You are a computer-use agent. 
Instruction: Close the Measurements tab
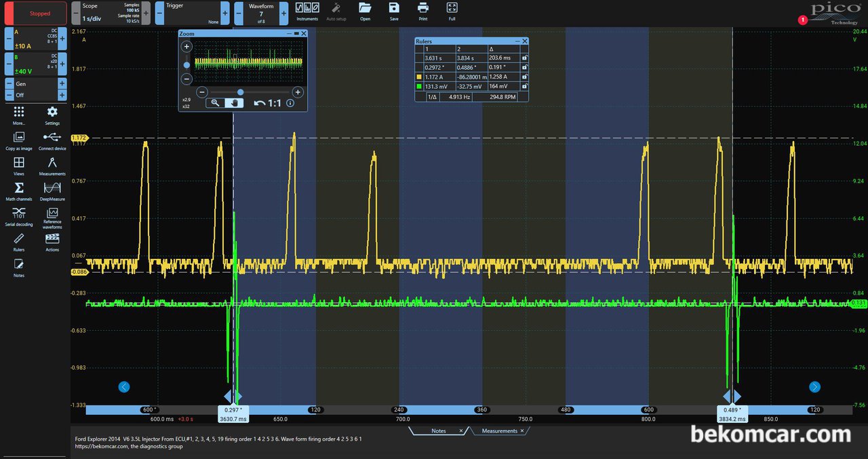(x=522, y=431)
